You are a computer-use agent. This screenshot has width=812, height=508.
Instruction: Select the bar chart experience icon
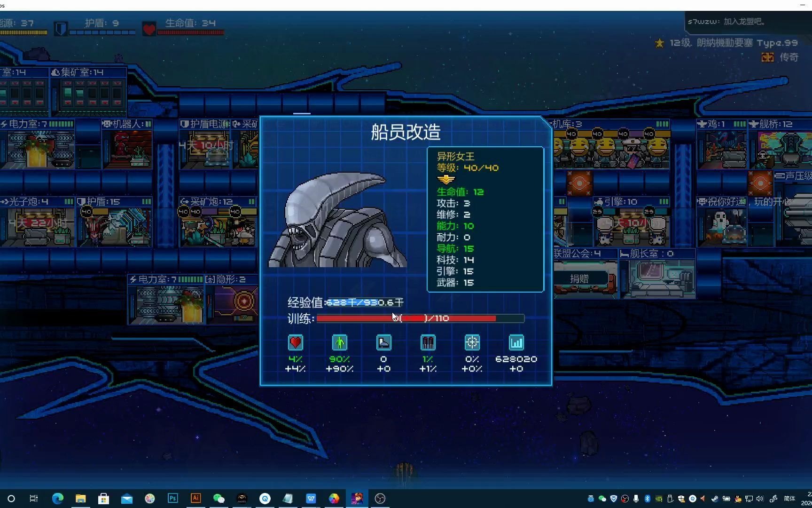coord(516,342)
